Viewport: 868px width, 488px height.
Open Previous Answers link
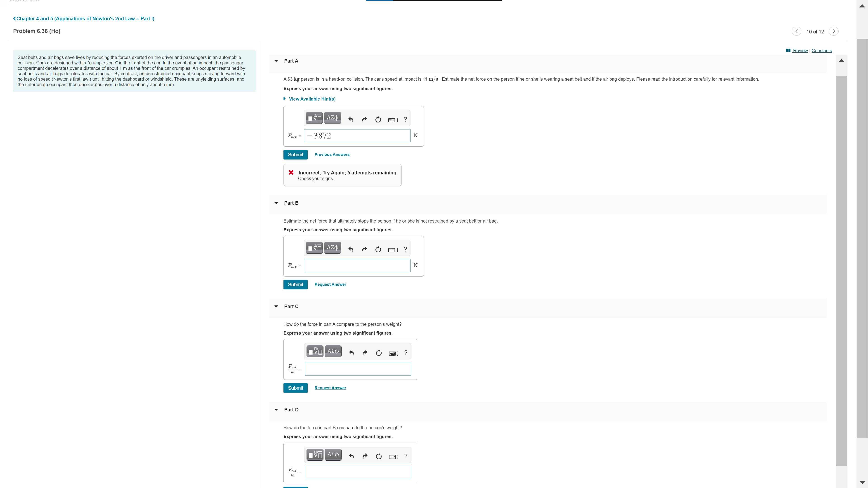point(332,155)
